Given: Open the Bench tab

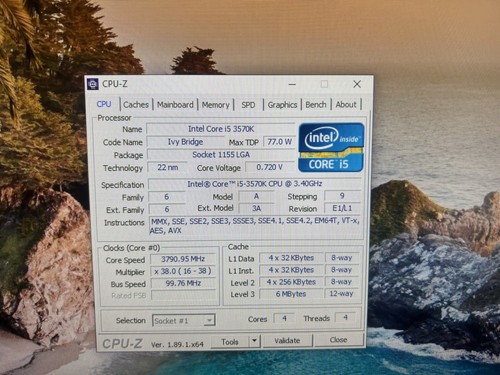Looking at the screenshot, I should (316, 105).
